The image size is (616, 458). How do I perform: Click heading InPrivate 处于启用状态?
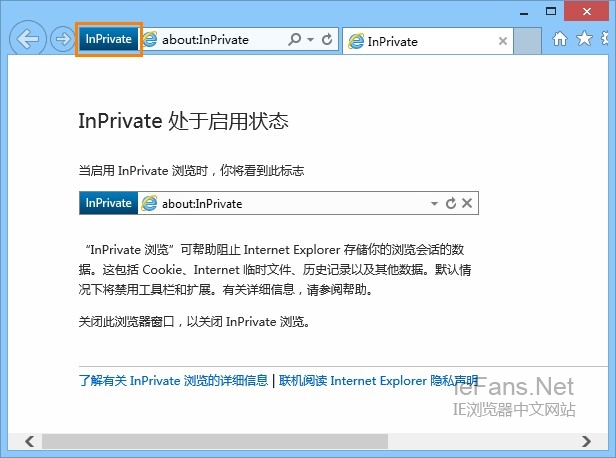(183, 121)
